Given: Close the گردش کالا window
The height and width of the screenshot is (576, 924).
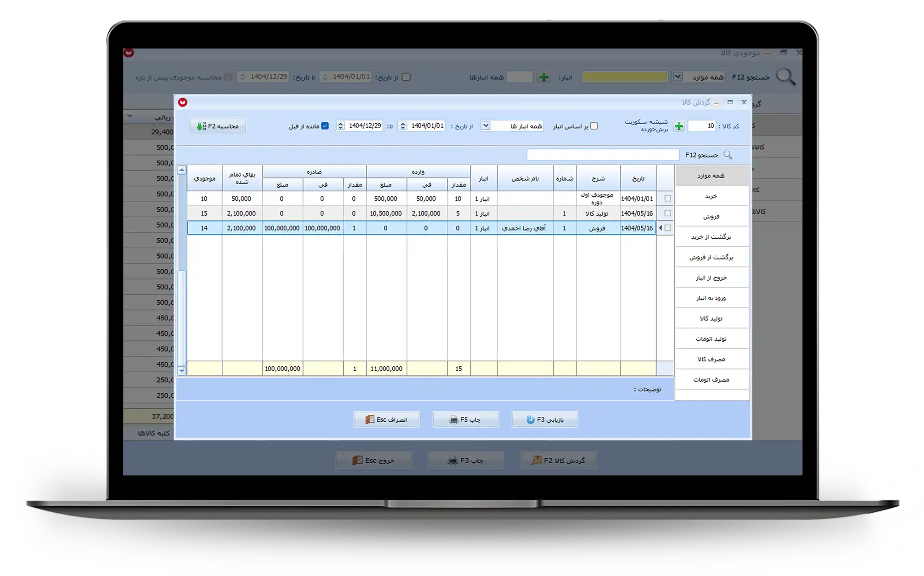Looking at the screenshot, I should click(x=744, y=102).
